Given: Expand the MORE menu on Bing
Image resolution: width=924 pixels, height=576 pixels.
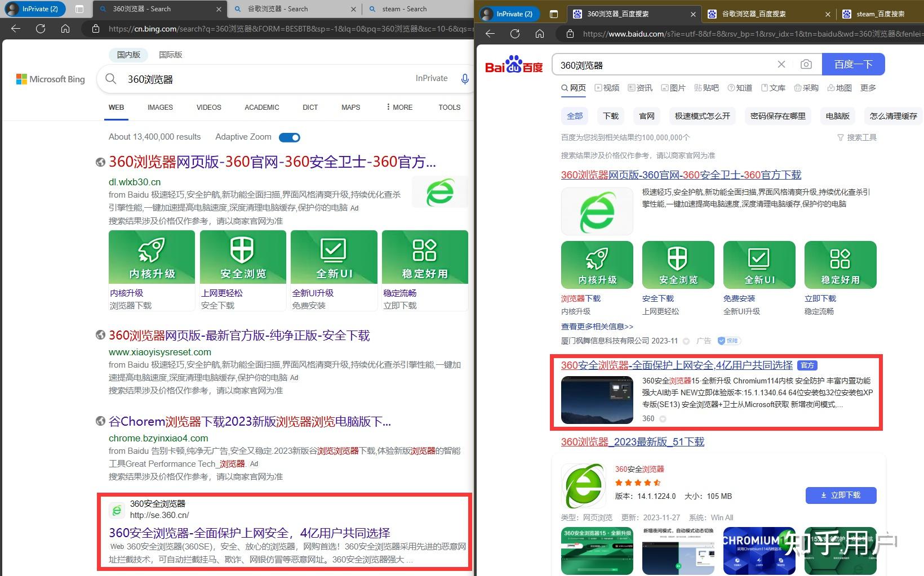Looking at the screenshot, I should click(399, 107).
